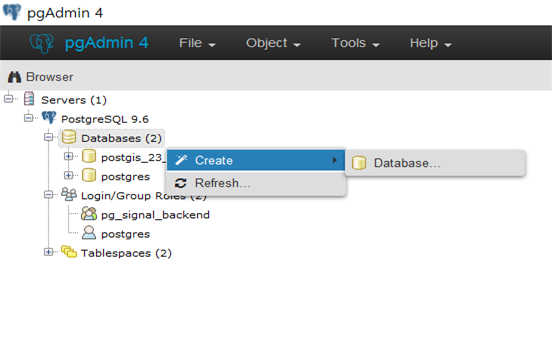Select the postgres login role label
The width and height of the screenshot is (552, 361).
pyautogui.click(x=125, y=234)
